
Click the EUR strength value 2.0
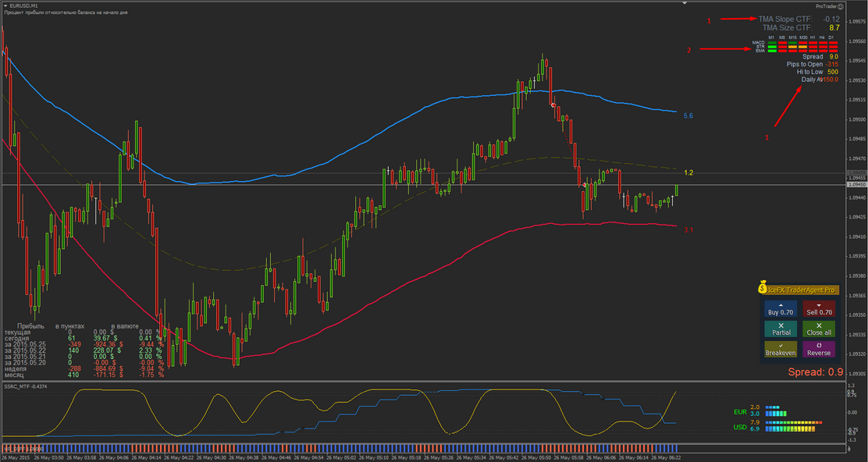(755, 407)
